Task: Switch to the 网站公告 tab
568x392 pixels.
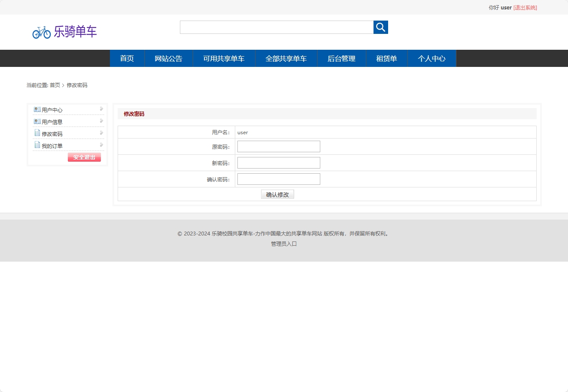Action: coord(168,58)
